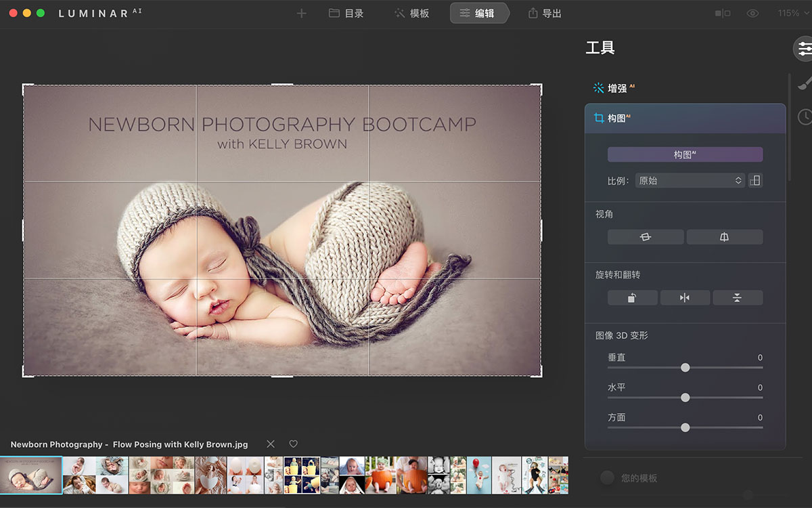This screenshot has height=508, width=812.
Task: Expand the 增强 AI tool
Action: pos(613,88)
